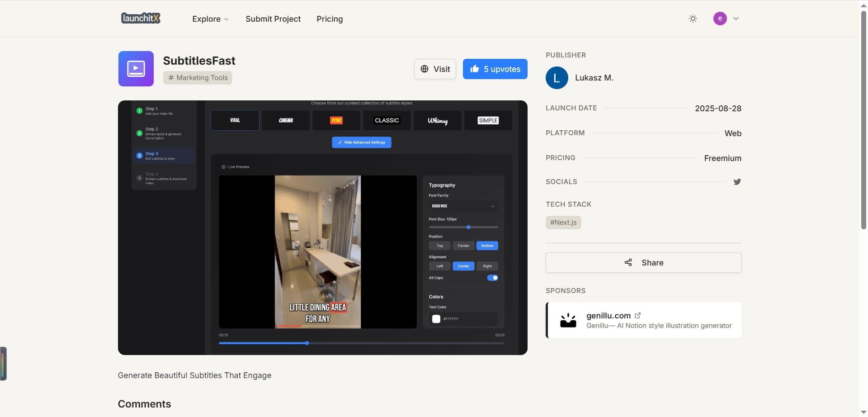Click the #Next.js tech stack tag
This screenshot has height=417, width=868.
click(563, 223)
